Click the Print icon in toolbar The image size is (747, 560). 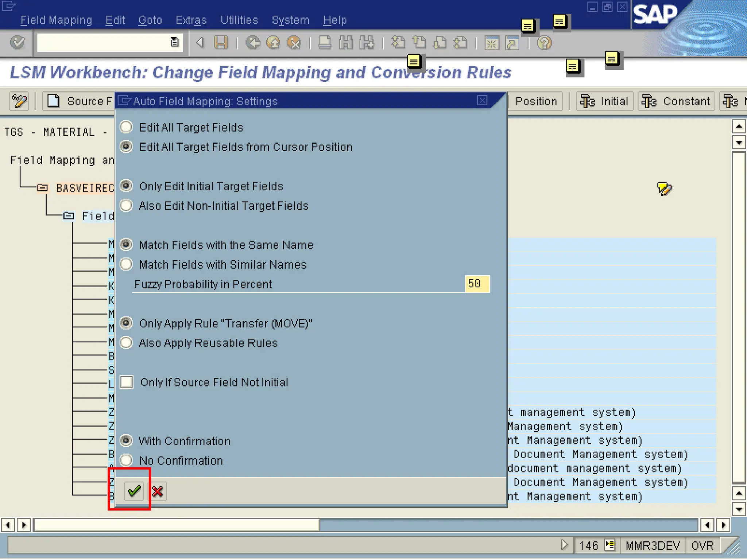[x=325, y=43]
